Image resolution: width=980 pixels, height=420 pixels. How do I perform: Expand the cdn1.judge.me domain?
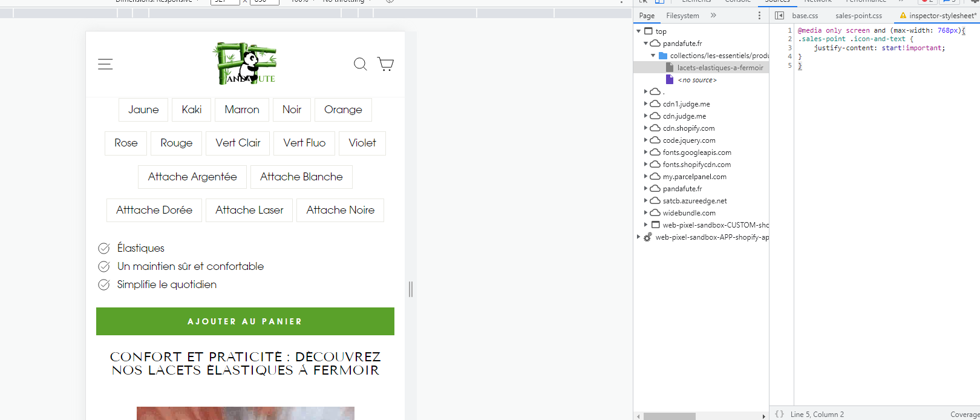[645, 103]
